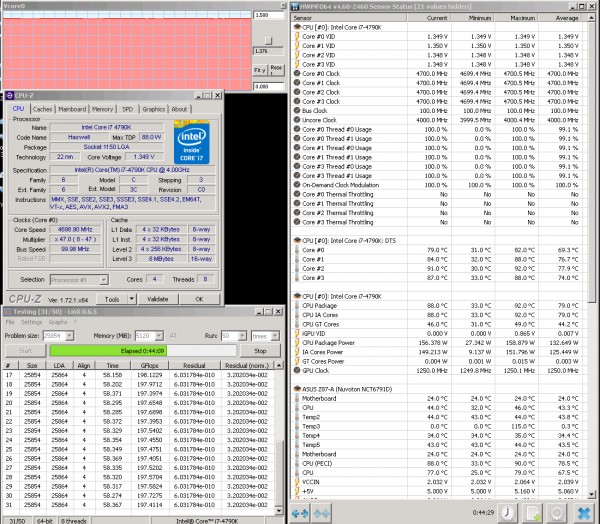
Task: Click the Validate button in CPU-Z
Action: 158,299
